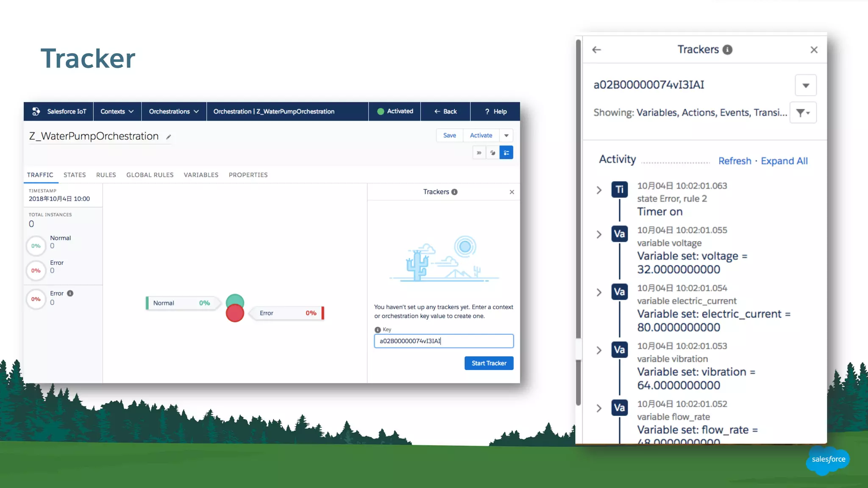The width and height of the screenshot is (868, 488).
Task: Click the tracker Key input field
Action: [443, 341]
